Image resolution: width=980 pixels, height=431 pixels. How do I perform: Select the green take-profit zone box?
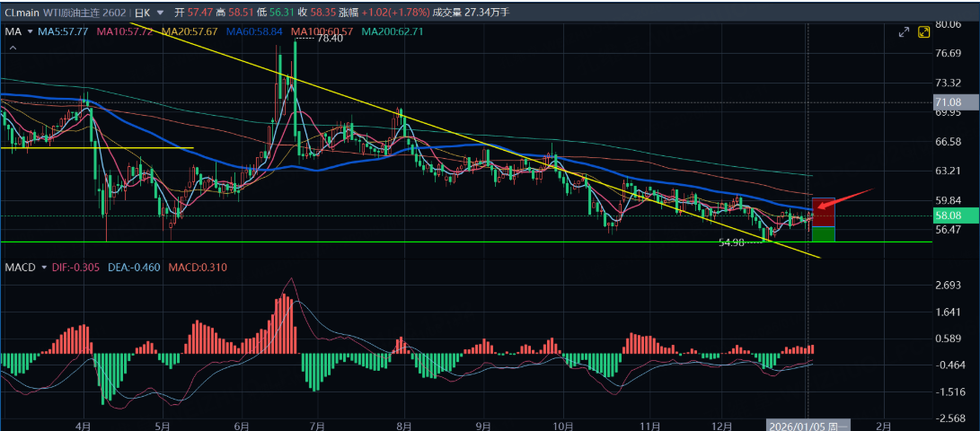click(824, 234)
